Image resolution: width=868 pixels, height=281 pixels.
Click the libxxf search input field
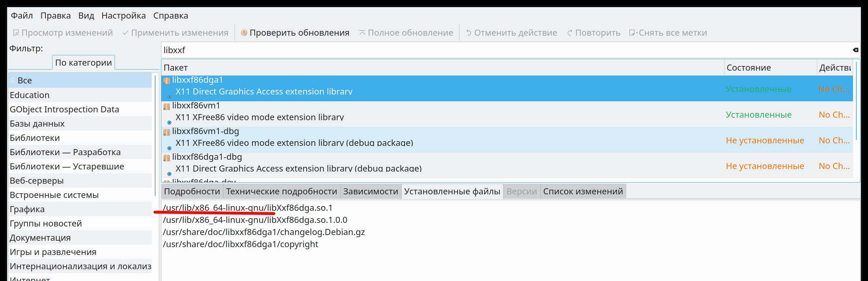tap(428, 50)
